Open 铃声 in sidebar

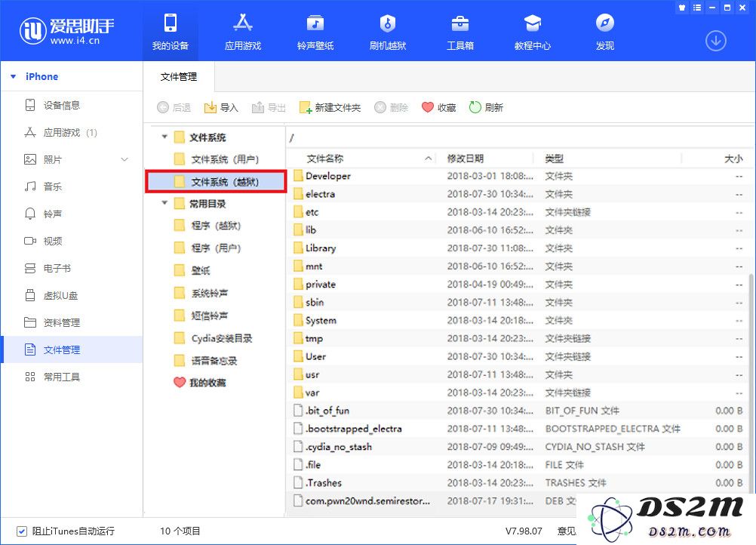point(72,214)
